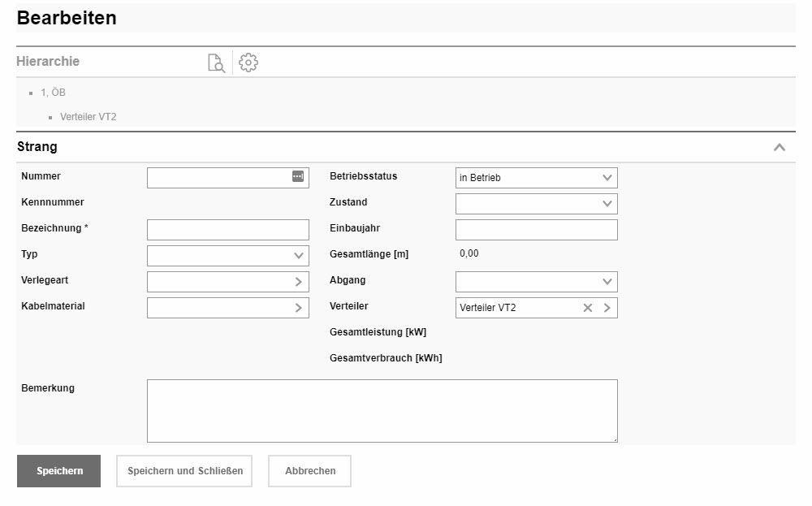Open the Kabelmaterial selection arrow
Viewport: 812px width, 506px height.
pyautogui.click(x=298, y=308)
